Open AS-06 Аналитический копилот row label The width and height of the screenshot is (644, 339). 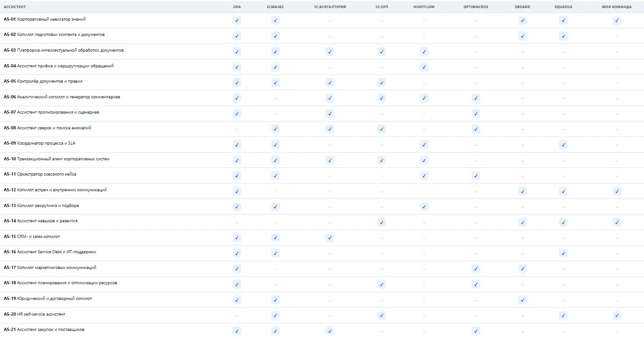coord(62,97)
